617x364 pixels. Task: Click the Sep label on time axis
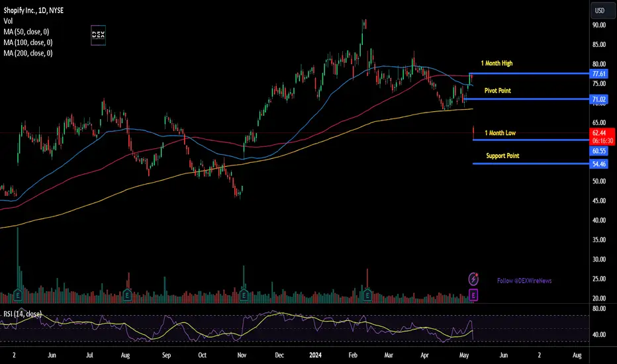tap(166, 355)
